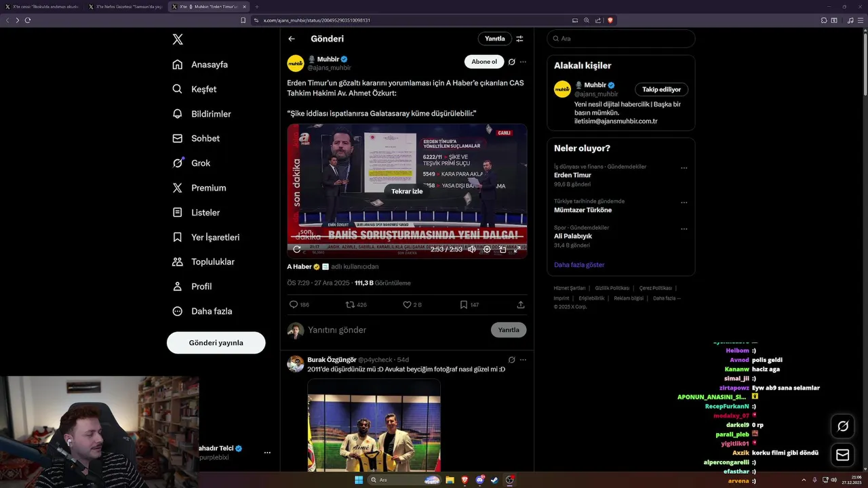Toggle the video fullscreen mode

click(517, 249)
